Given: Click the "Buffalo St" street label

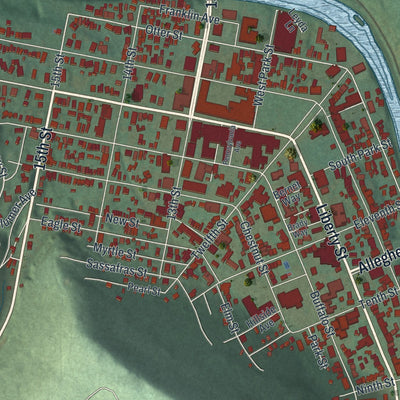Looking at the screenshot, I should pyautogui.click(x=322, y=314).
